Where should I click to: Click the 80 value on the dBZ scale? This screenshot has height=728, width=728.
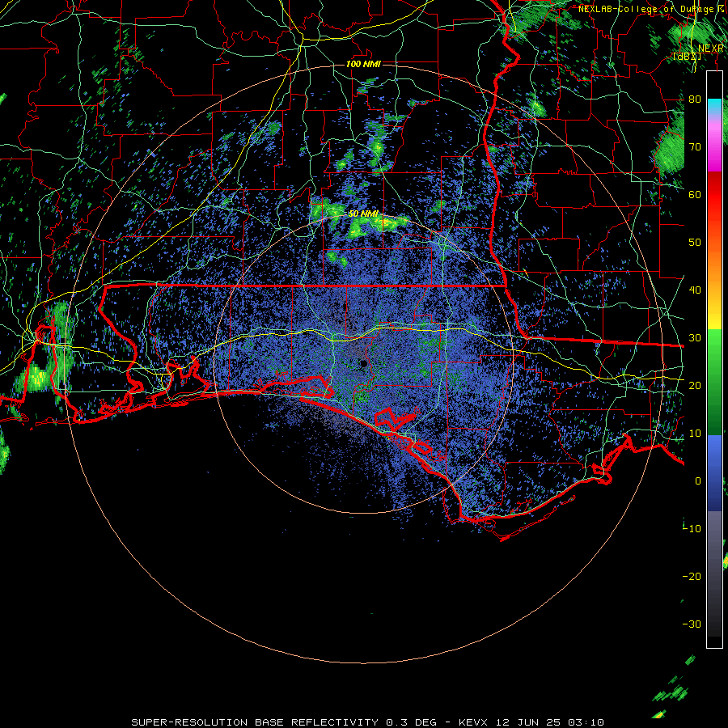tap(695, 99)
